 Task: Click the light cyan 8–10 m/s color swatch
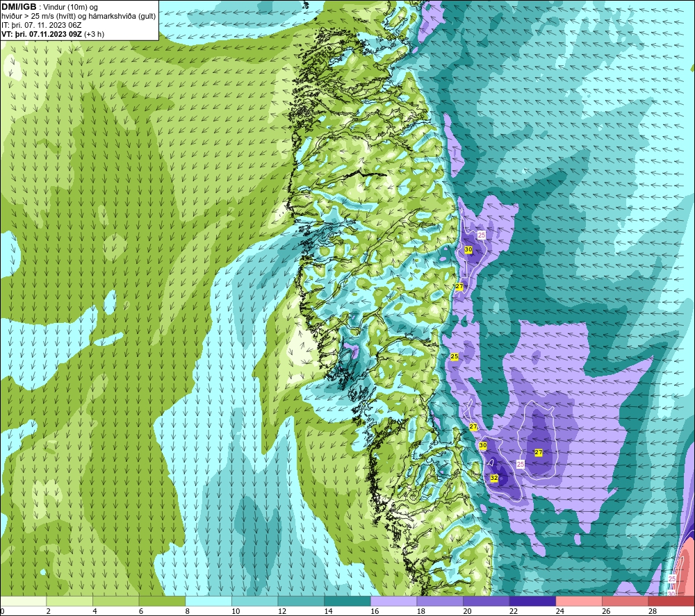pyautogui.click(x=208, y=601)
